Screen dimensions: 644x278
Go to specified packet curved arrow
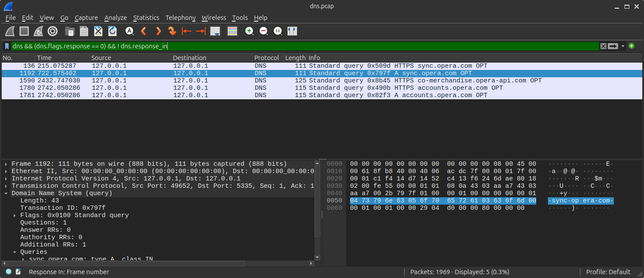[172, 31]
